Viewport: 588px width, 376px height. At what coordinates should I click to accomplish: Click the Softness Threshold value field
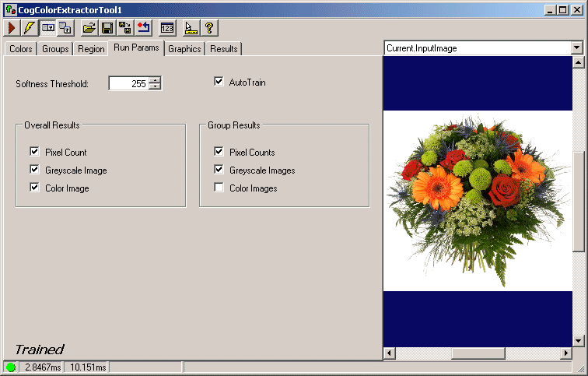[128, 83]
